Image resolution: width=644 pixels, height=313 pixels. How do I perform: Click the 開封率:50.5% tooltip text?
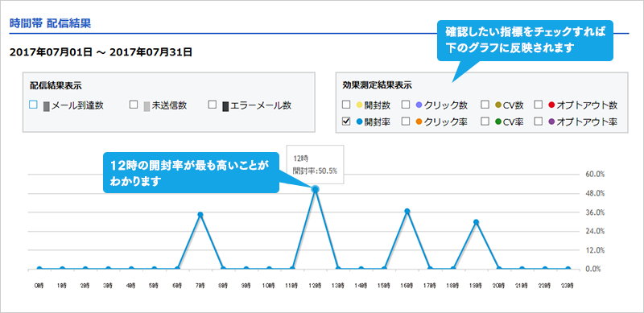[315, 171]
